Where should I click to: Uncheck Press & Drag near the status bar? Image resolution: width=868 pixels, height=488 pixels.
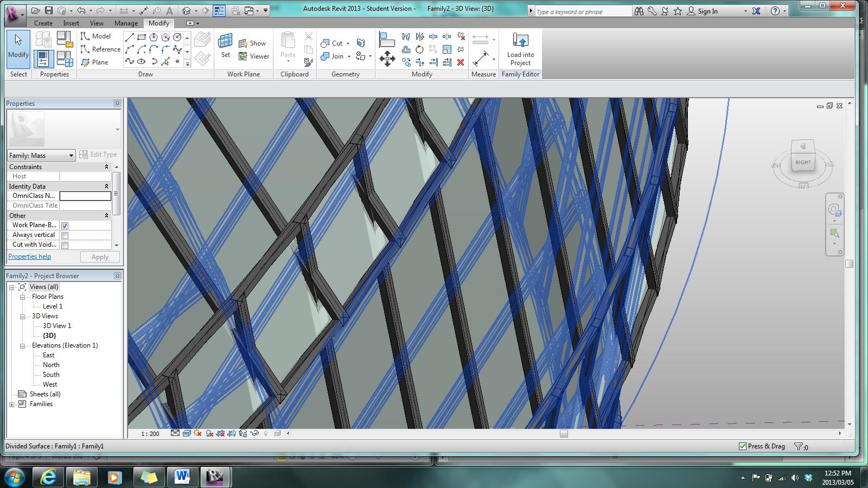743,446
